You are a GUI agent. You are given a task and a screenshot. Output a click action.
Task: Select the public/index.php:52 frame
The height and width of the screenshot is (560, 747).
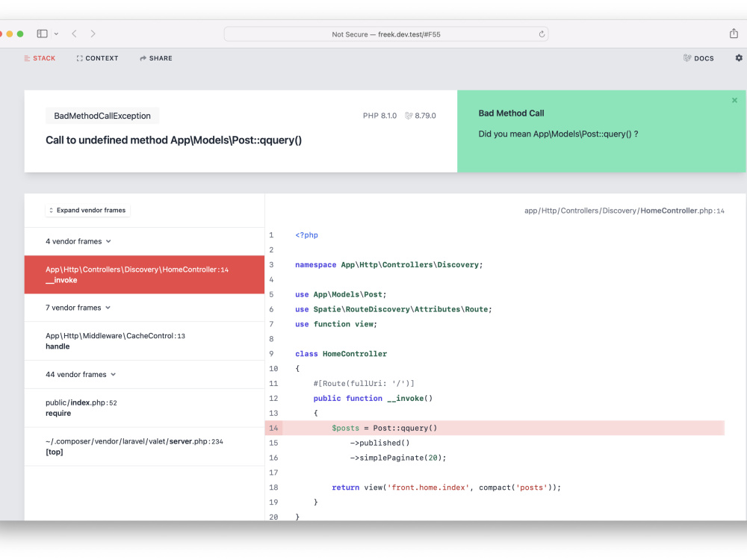pos(144,408)
